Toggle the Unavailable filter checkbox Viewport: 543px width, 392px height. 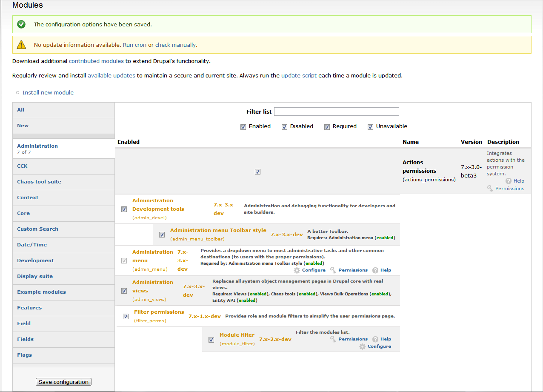370,127
